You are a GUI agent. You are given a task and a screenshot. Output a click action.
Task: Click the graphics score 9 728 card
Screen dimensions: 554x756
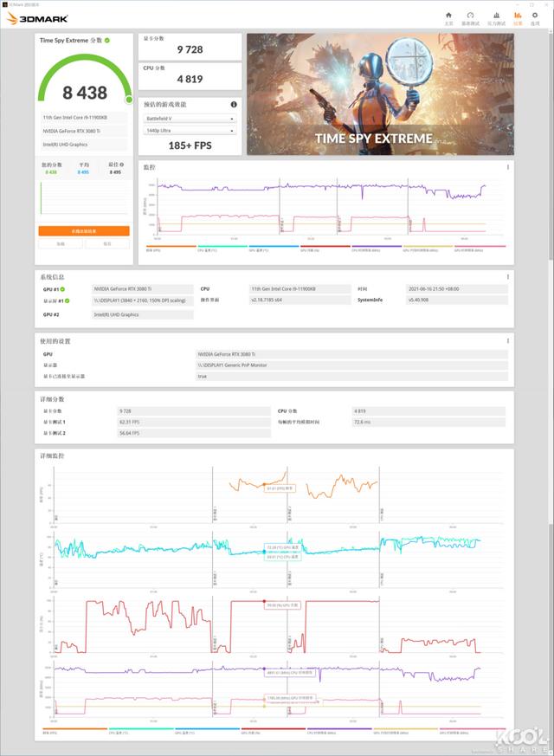[x=190, y=47]
